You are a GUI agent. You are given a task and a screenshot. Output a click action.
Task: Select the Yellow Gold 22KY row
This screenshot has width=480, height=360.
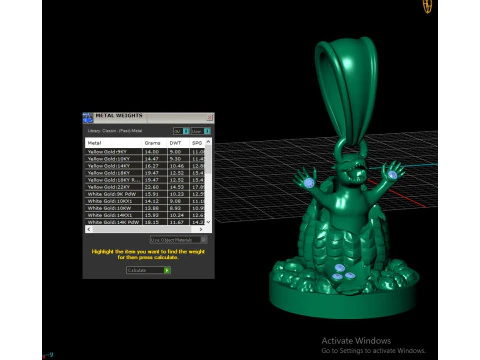(x=145, y=187)
